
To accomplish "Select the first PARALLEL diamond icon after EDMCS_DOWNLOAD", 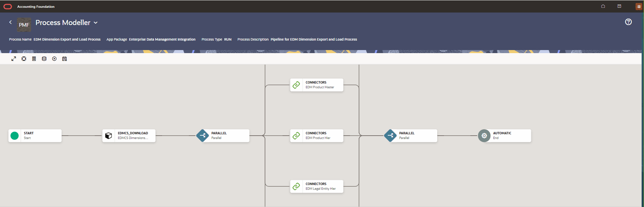I will coord(203,136).
